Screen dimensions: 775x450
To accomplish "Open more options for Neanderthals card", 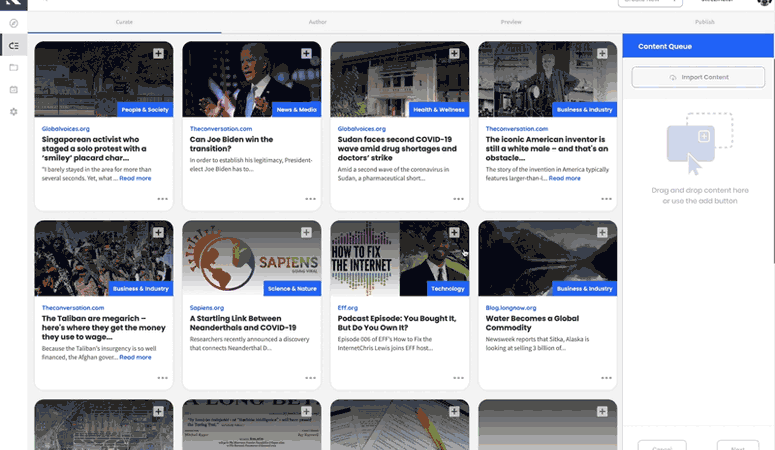I will (310, 378).
